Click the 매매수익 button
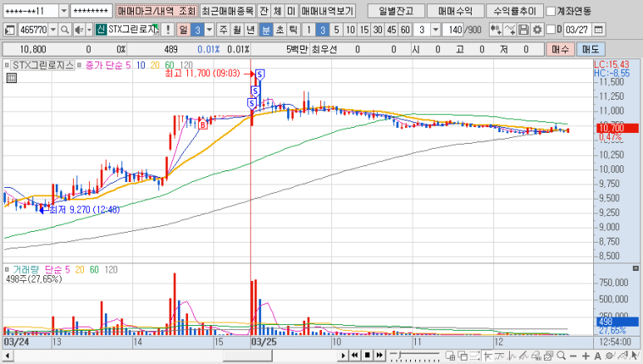643x364 pixels. click(455, 11)
